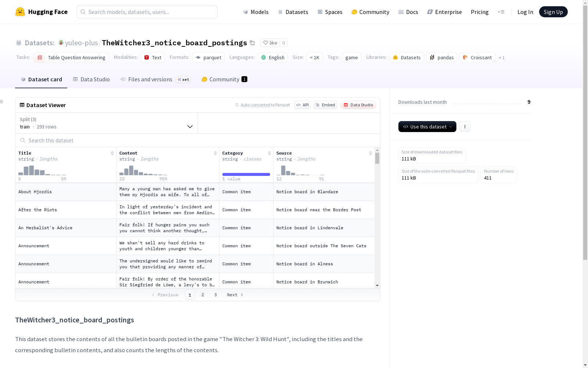Click Next page in pagination

tap(235, 295)
